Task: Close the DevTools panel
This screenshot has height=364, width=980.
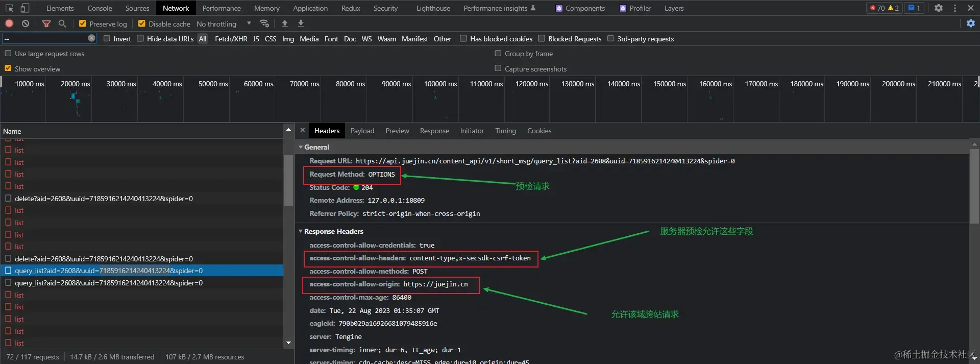Action: coord(971,8)
